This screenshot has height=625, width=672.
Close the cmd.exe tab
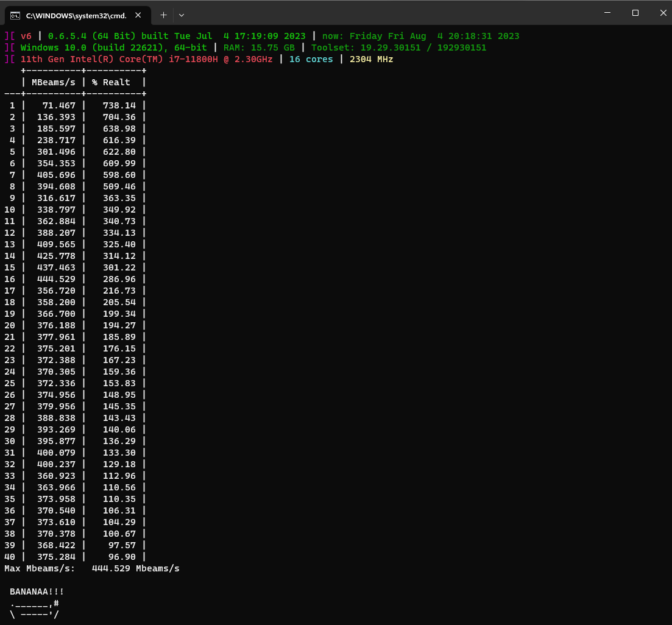pos(138,15)
